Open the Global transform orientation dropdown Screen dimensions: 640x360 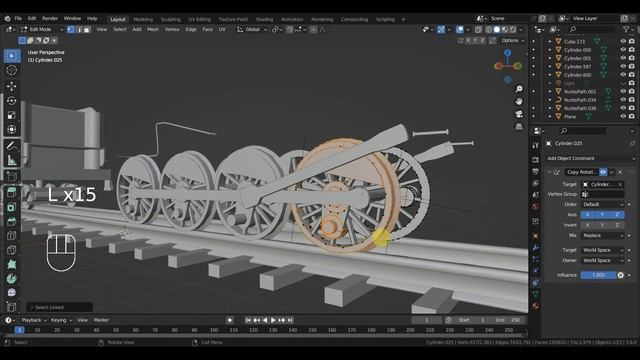click(252, 29)
